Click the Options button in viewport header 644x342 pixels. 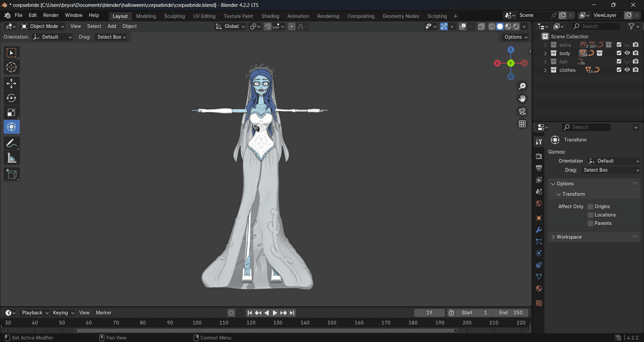pos(516,37)
